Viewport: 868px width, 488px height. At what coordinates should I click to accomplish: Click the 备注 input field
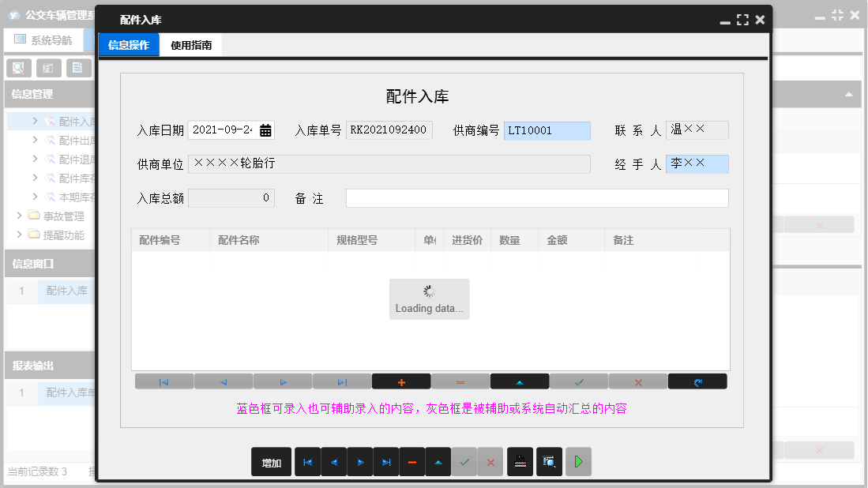point(537,197)
